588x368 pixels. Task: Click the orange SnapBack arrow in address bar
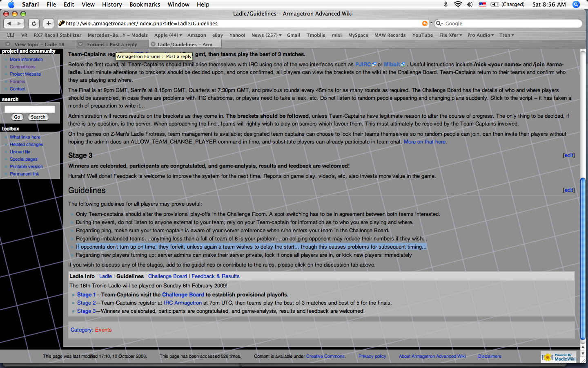point(425,23)
